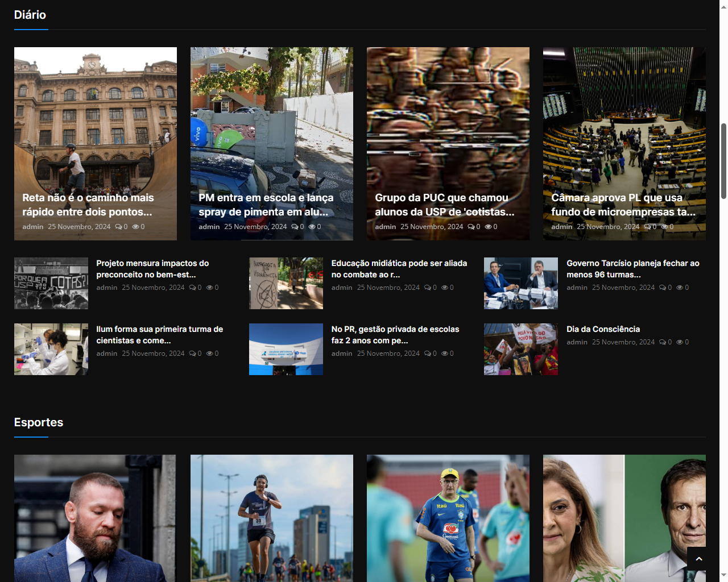Click eye icon under 'Educação midiática' article

click(445, 288)
